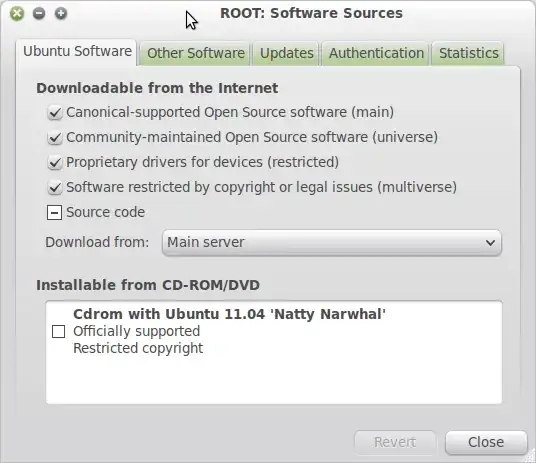536x463 pixels.
Task: Click the dropdown arrow on Main server
Action: coord(490,242)
